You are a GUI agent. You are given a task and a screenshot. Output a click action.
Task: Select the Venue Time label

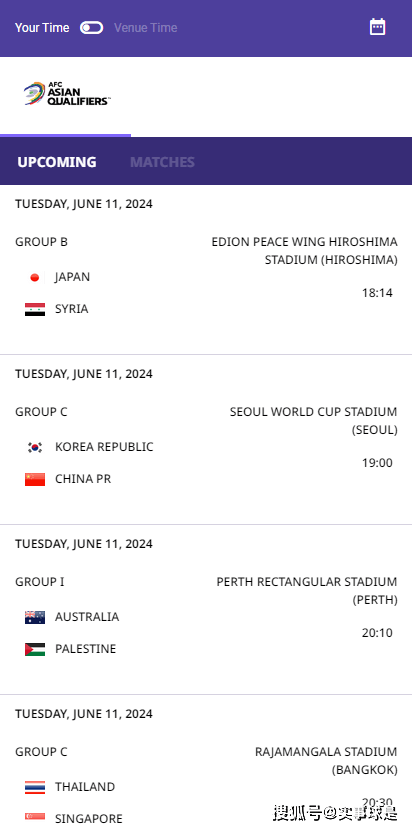pyautogui.click(x=146, y=28)
